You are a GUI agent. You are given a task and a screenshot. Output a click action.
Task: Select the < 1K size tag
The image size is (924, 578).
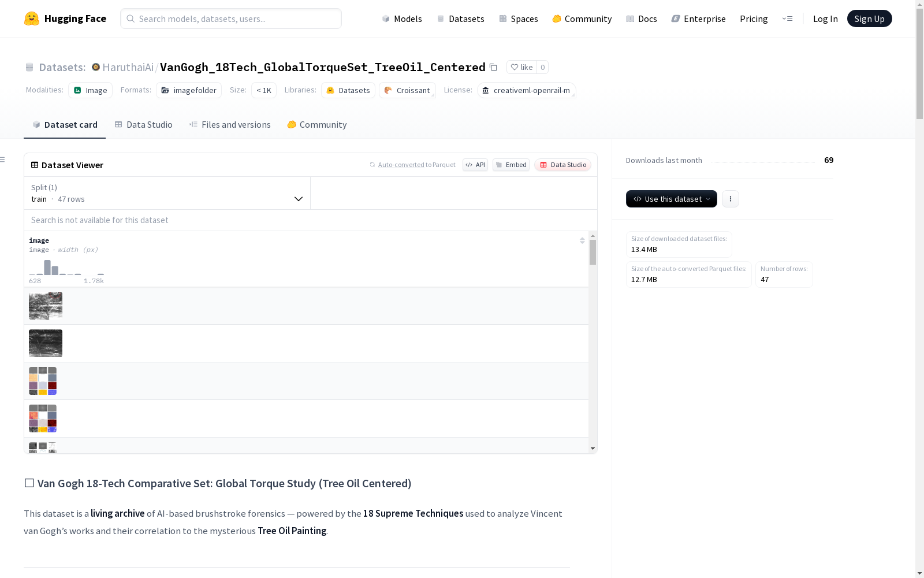click(x=264, y=90)
